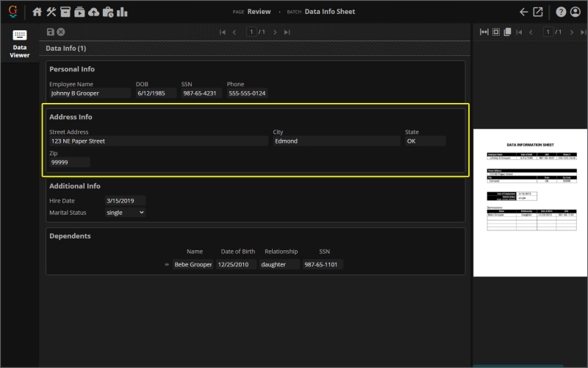Open the cloud upload icon
588x368 pixels.
click(94, 12)
